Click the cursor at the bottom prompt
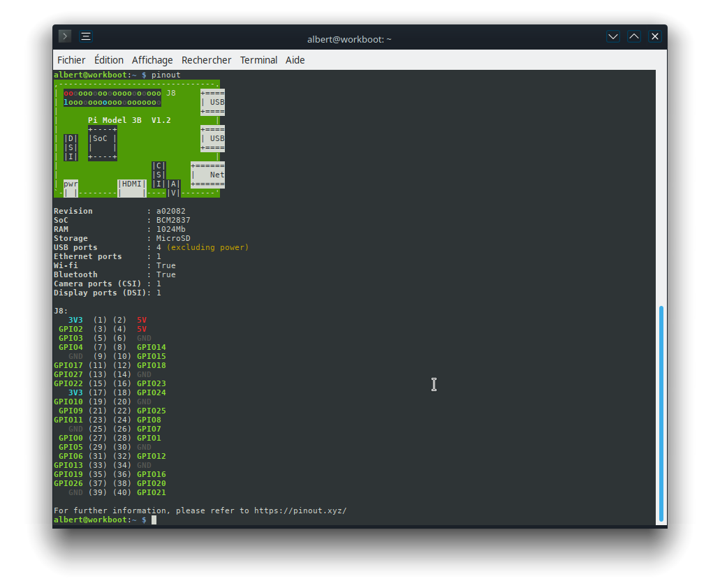 [x=154, y=520]
